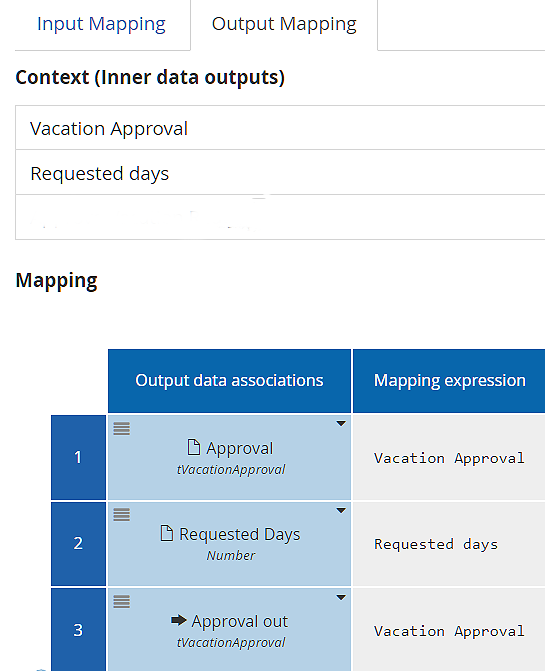The image size is (545, 671).
Task: Click the document icon beside Approval
Action: 194,447
